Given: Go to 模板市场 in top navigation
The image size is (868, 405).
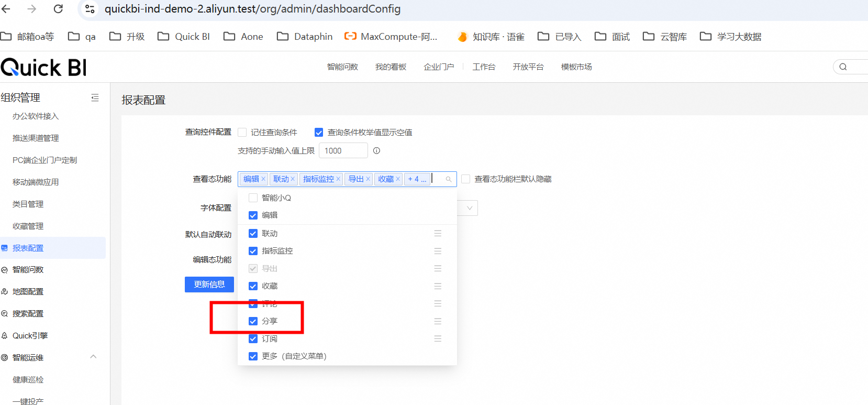Looking at the screenshot, I should click(x=576, y=67).
